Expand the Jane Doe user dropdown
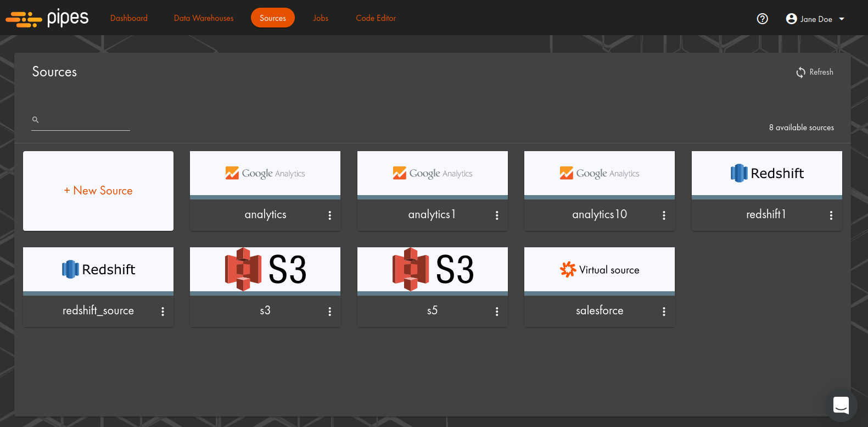The width and height of the screenshot is (868, 427). tap(815, 19)
